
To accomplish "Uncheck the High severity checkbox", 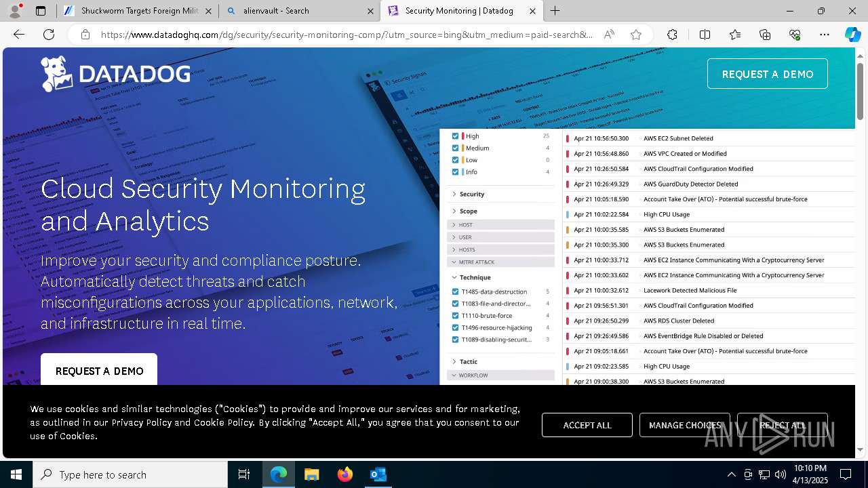I will point(455,136).
